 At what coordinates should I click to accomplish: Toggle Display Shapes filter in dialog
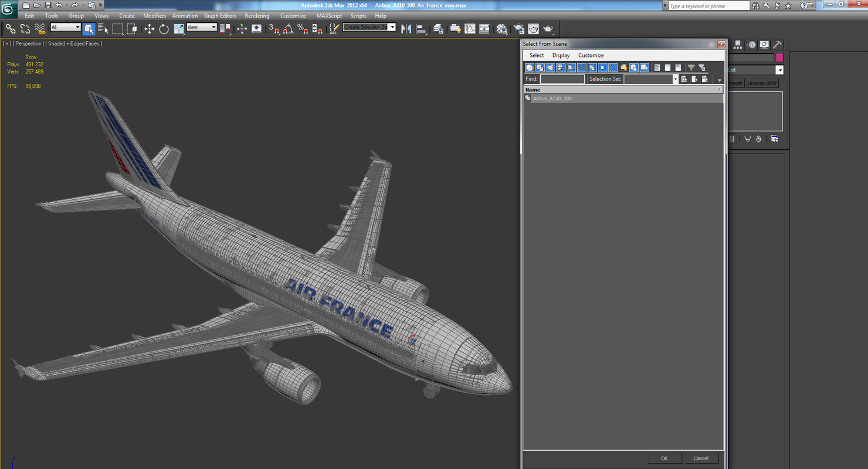[x=540, y=68]
